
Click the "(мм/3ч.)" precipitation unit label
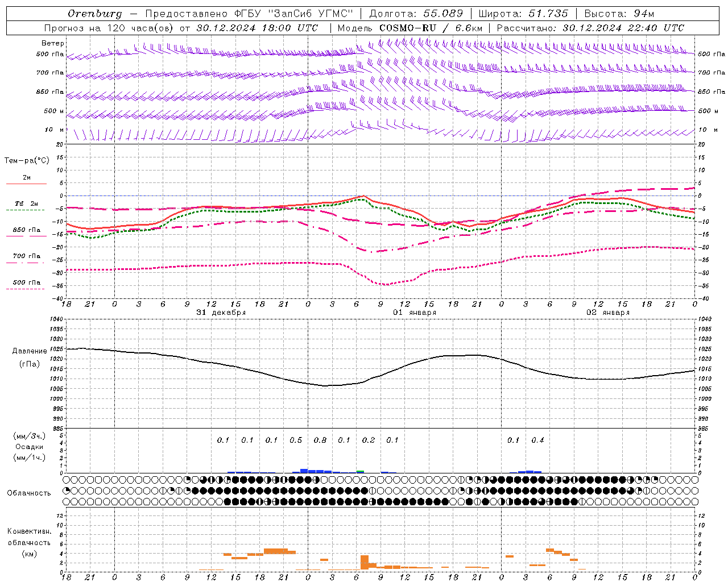tap(30, 436)
